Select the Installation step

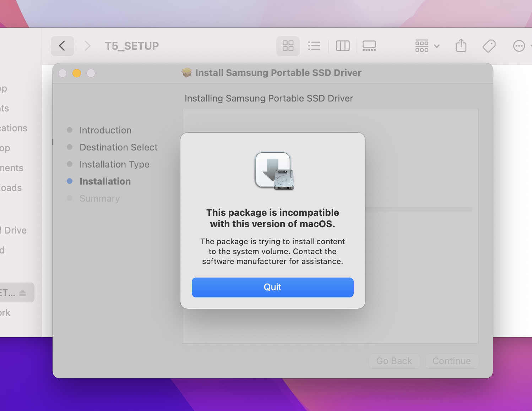point(105,181)
